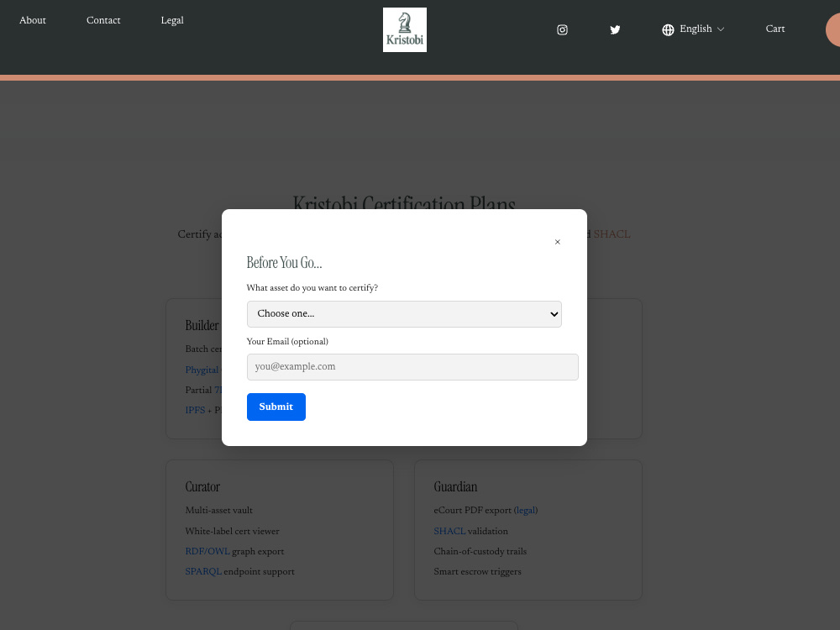Submit the Before You Go form
Screen dimensions: 840x630
point(276,407)
